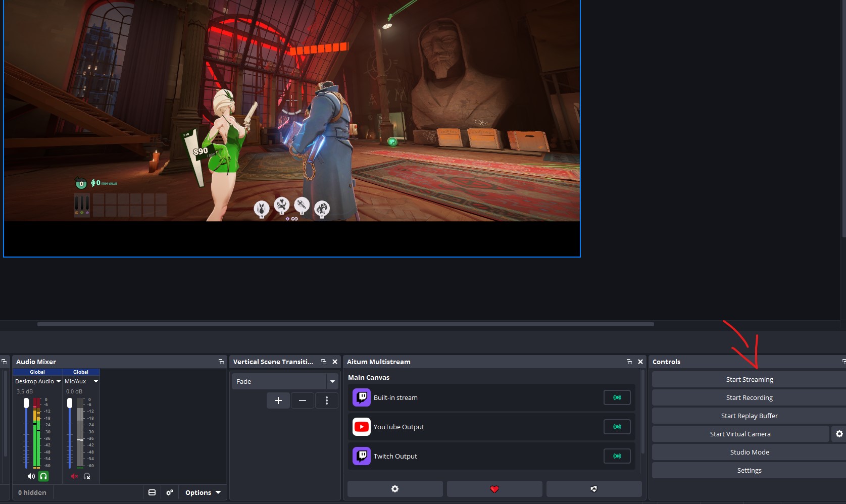
Task: Open Settings from Controls dock
Action: (749, 470)
